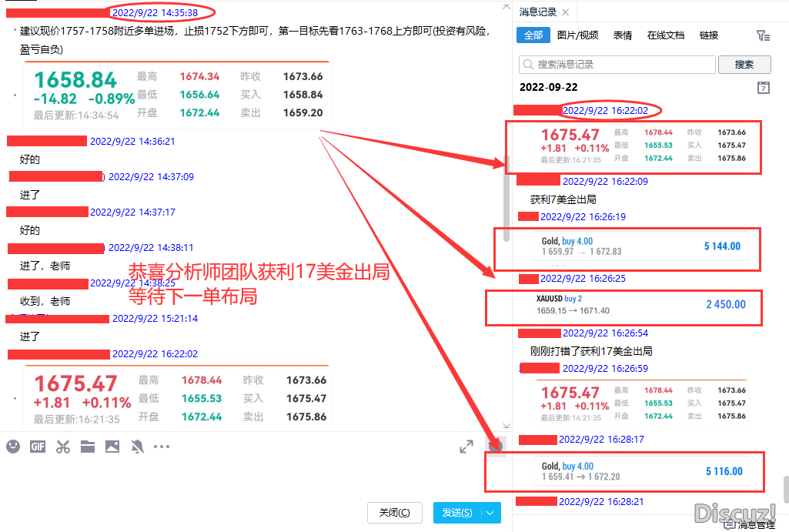The height and width of the screenshot is (532, 789).
Task: Select the 全部 filter tab
Action: [x=533, y=35]
